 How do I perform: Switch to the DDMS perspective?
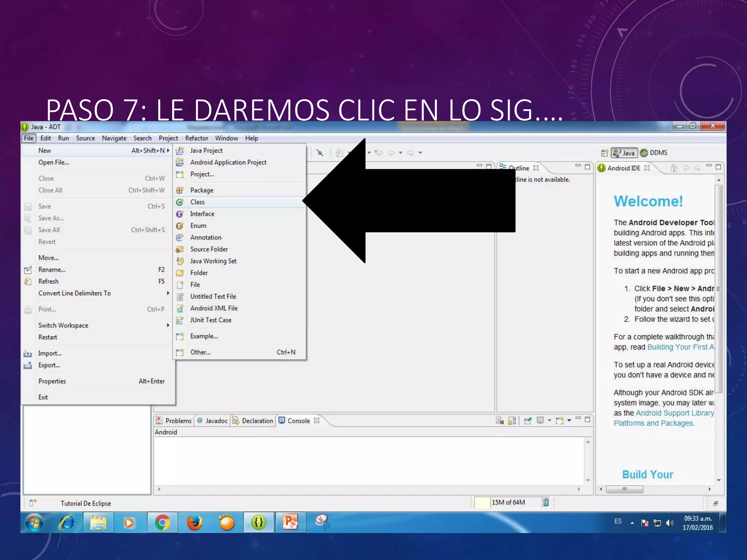point(654,153)
